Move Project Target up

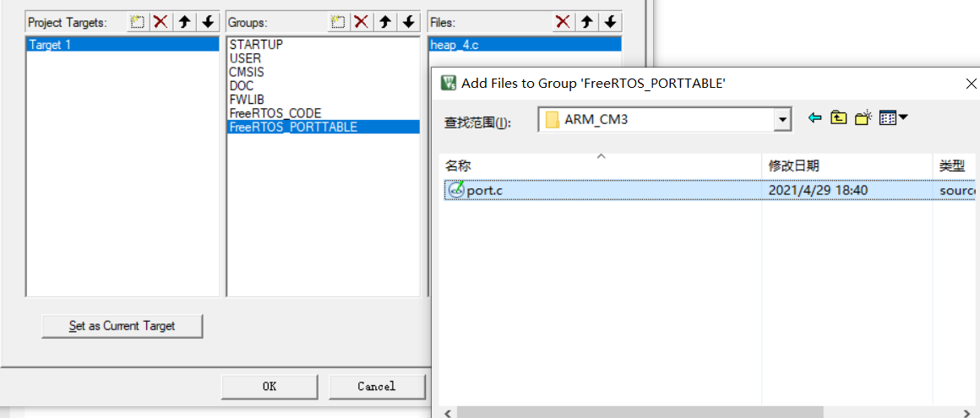tap(184, 23)
